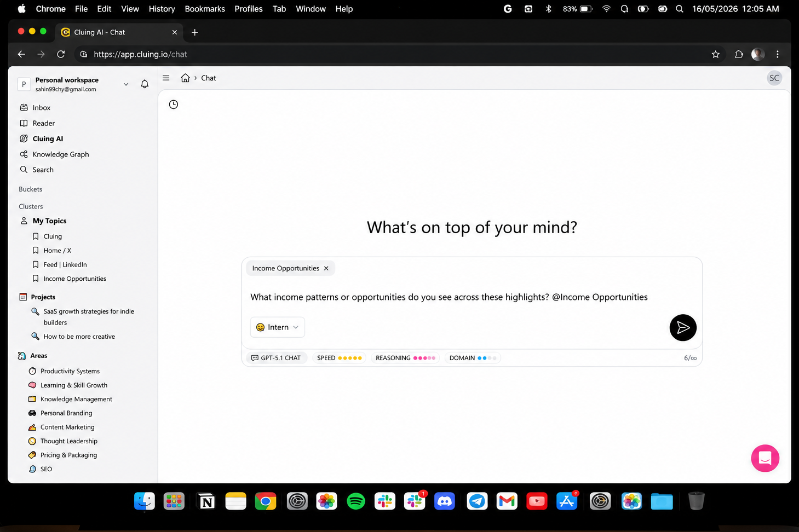Click the notifications bell icon
Image resolution: width=799 pixels, height=532 pixels.
(x=145, y=84)
